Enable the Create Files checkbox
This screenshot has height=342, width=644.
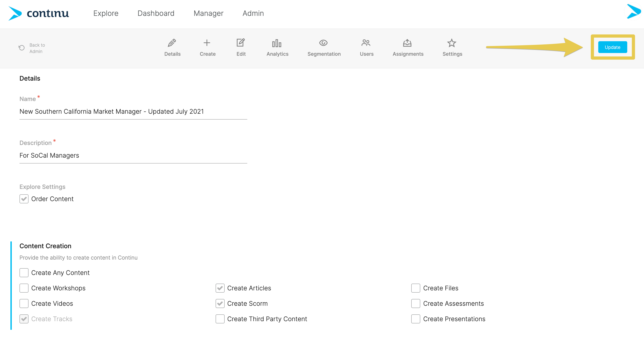click(x=416, y=288)
